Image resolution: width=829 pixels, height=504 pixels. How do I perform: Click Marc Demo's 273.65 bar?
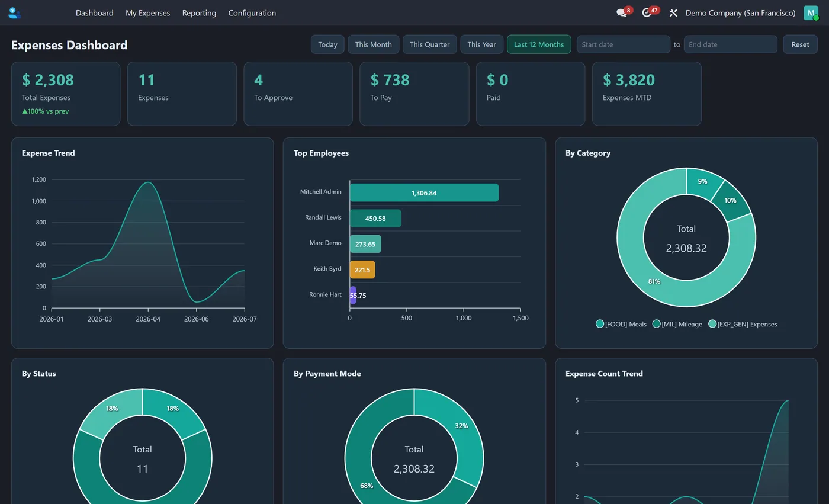click(365, 244)
